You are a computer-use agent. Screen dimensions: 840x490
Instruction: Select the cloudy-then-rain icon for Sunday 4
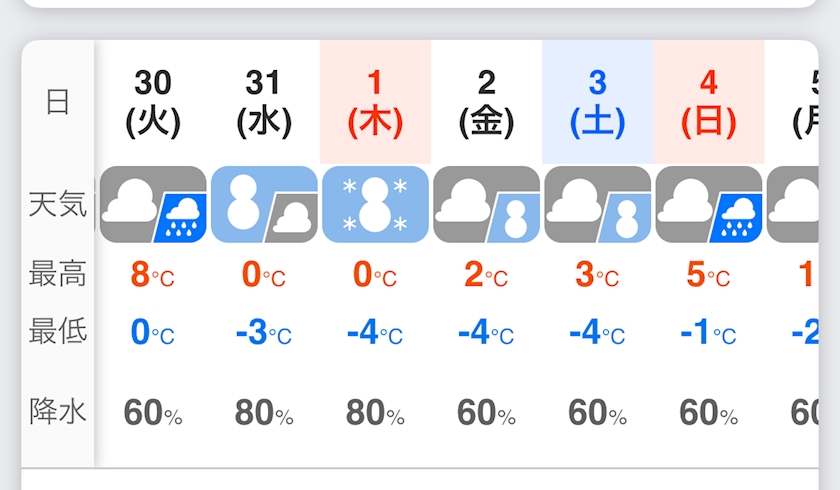(x=709, y=204)
